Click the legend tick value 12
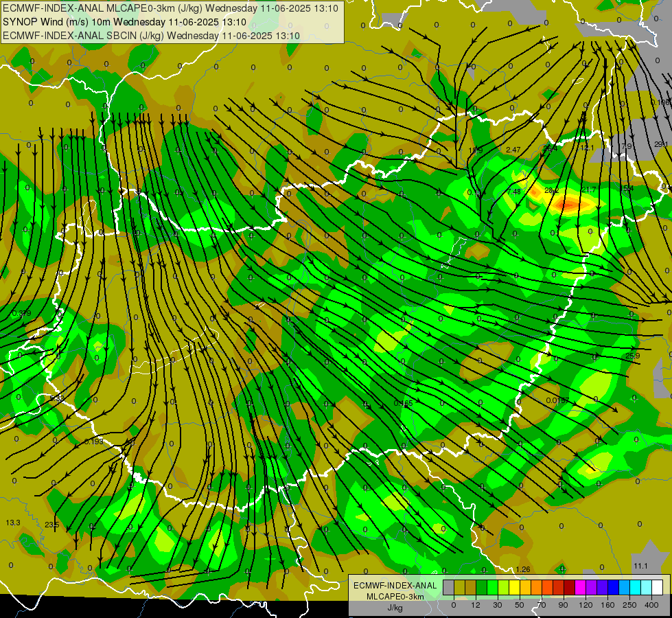The image size is (672, 618). tap(476, 606)
